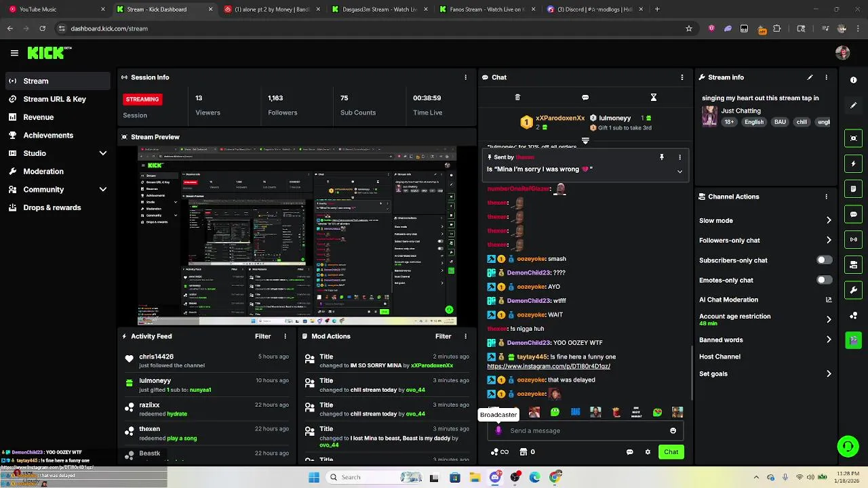Click the hourglass icon in chat toolbar

coord(653,98)
